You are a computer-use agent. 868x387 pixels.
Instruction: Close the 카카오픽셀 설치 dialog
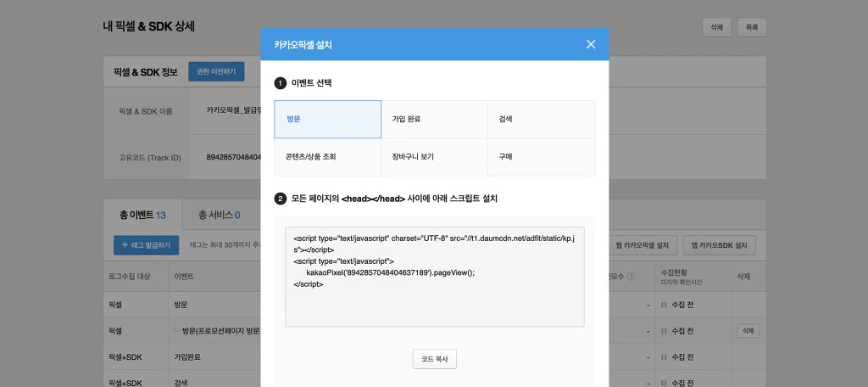(591, 44)
